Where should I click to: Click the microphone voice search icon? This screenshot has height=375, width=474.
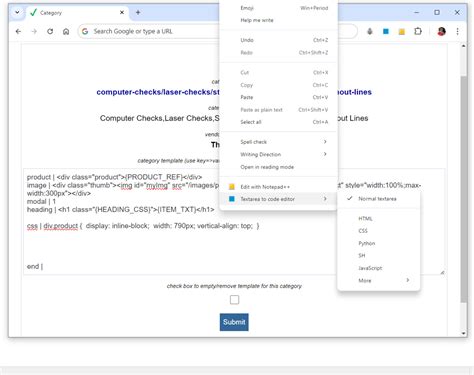[370, 31]
